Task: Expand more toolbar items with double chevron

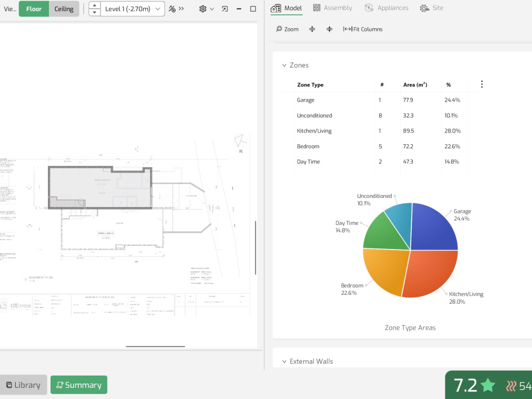Action: coord(181,9)
